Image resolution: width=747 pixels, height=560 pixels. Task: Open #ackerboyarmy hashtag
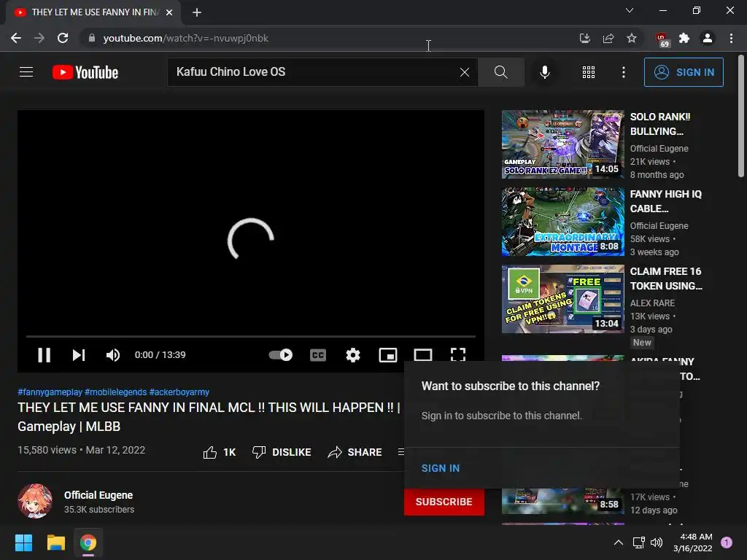179,392
